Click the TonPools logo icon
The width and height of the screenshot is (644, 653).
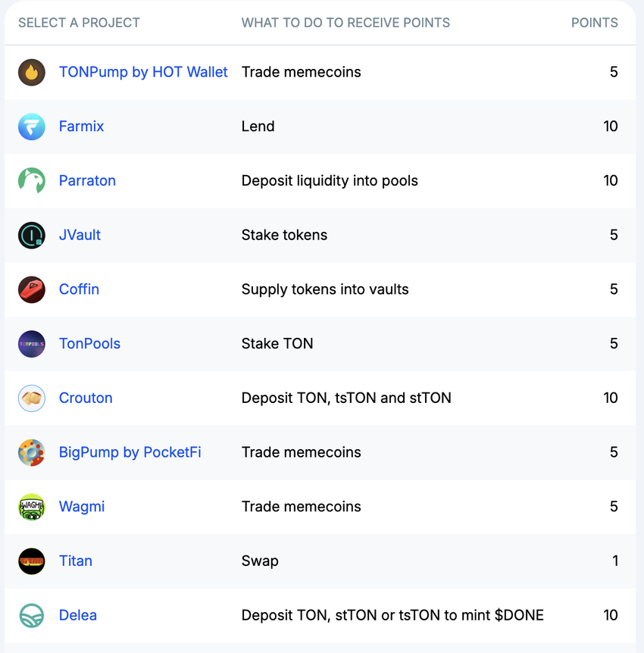point(32,344)
